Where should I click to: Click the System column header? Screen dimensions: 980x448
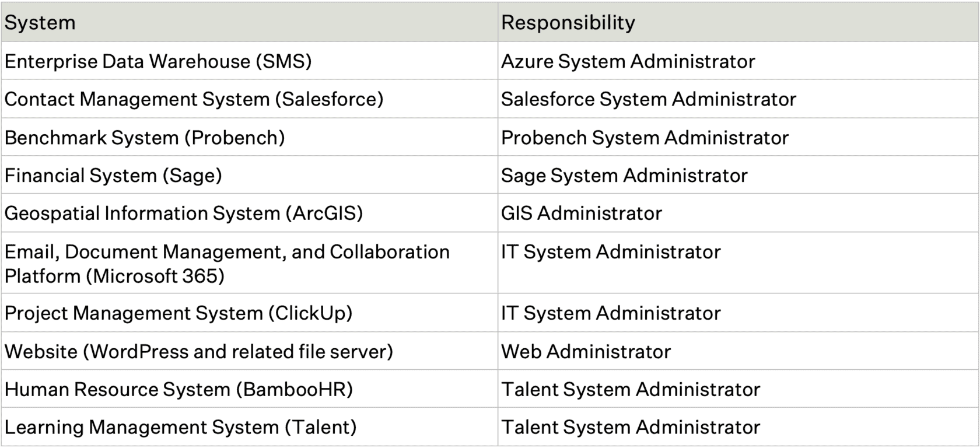point(40,23)
